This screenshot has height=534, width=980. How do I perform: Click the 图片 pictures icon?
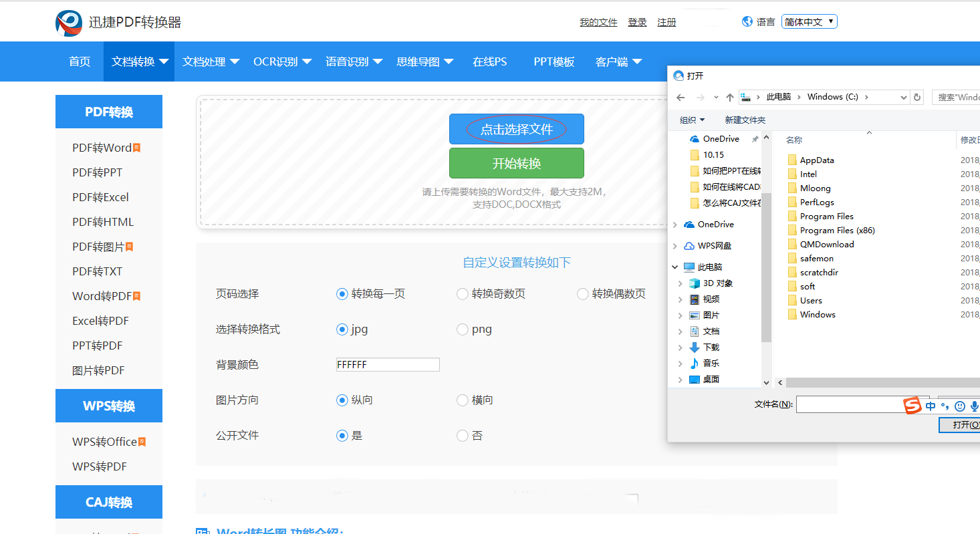(x=695, y=315)
